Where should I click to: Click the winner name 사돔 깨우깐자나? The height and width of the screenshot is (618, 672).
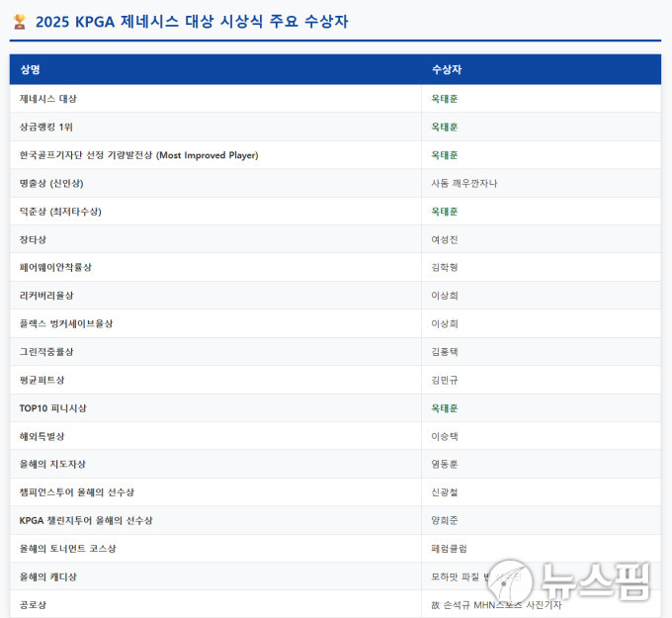point(464,183)
